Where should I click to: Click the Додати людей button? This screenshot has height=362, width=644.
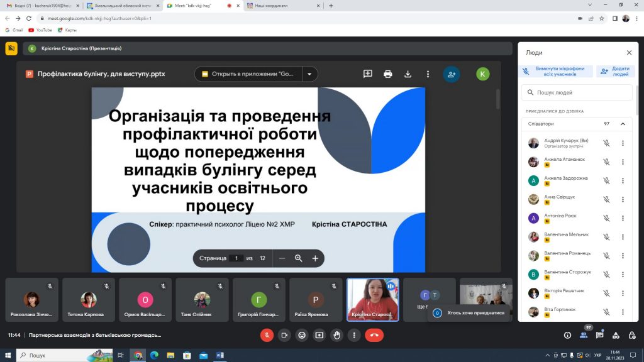coord(615,72)
